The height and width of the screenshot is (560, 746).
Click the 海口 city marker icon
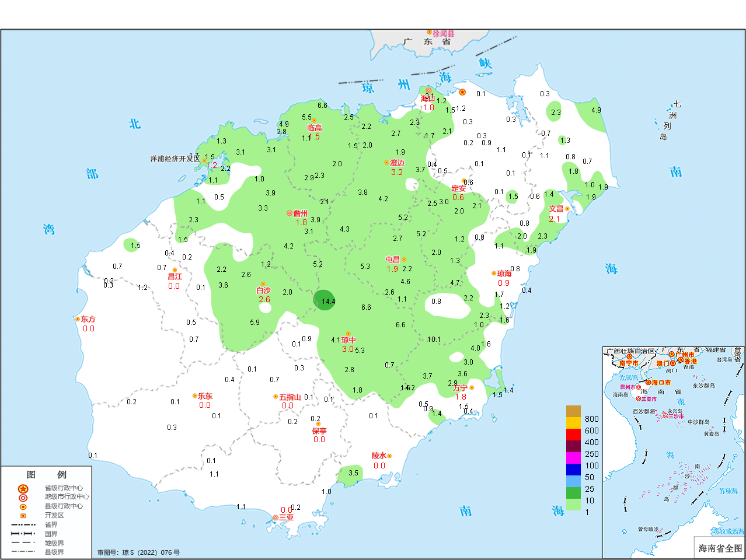coord(428,90)
